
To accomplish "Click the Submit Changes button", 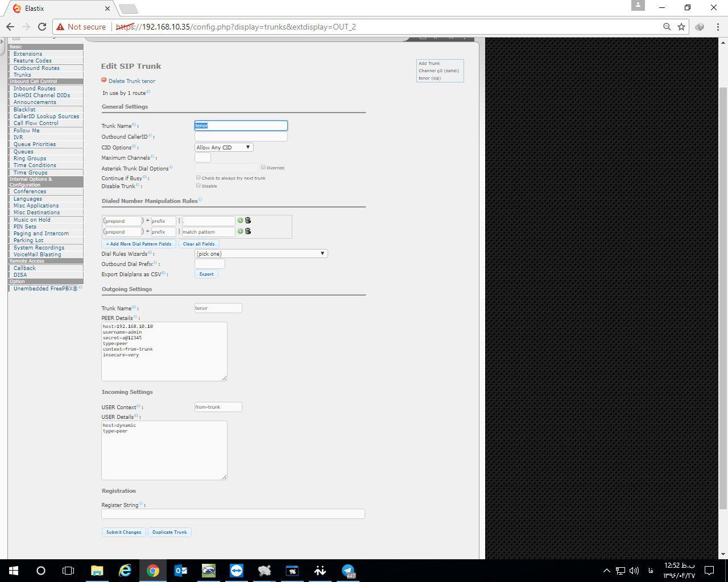I will click(x=123, y=532).
